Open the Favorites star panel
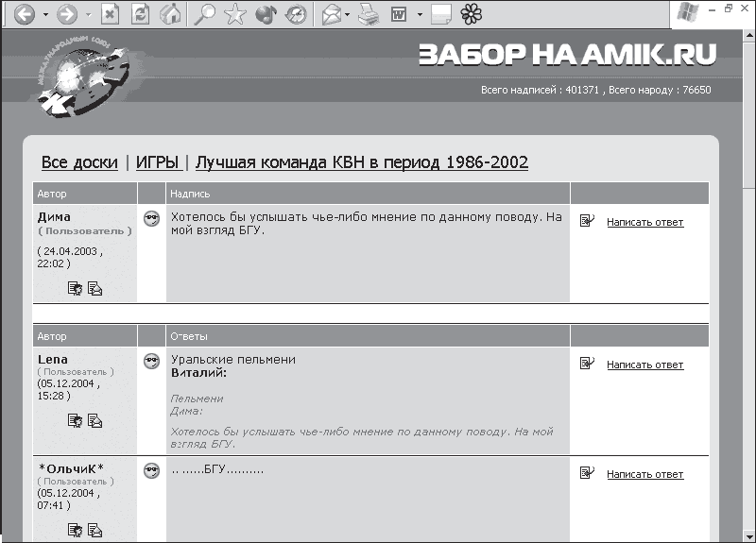The height and width of the screenshot is (543, 756). click(235, 14)
